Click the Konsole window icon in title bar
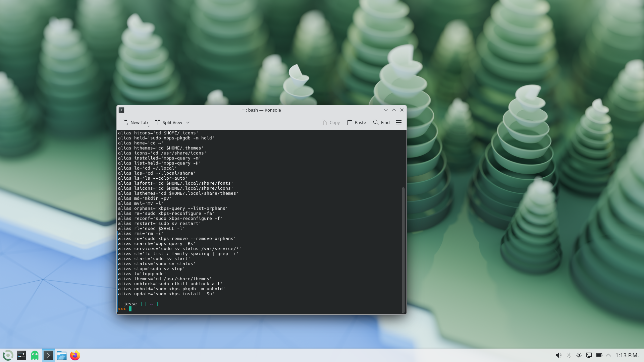 pos(122,110)
